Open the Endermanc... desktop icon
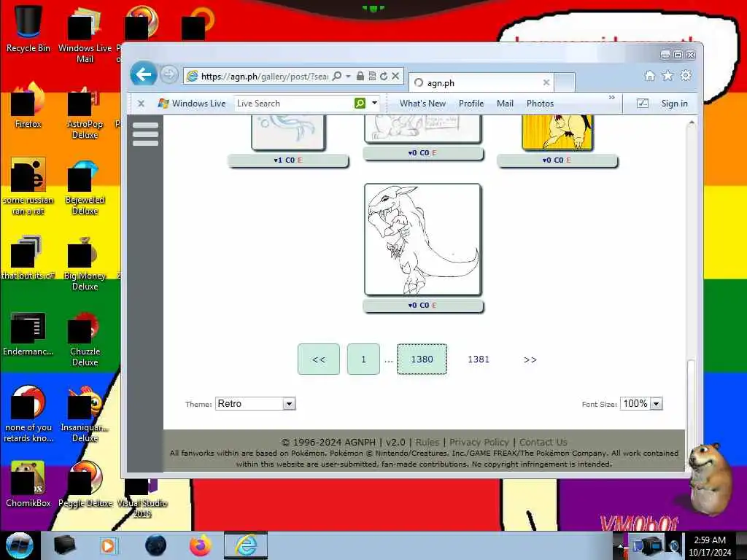The image size is (747, 560). pyautogui.click(x=28, y=333)
